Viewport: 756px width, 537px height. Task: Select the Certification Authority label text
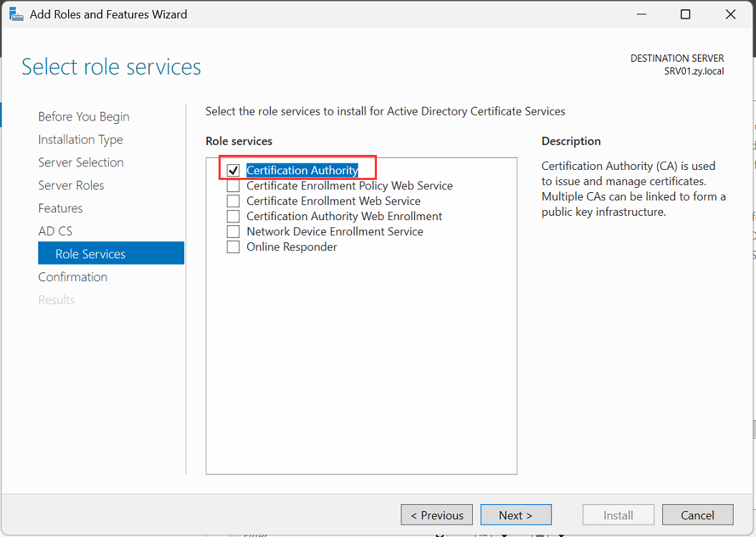(302, 171)
